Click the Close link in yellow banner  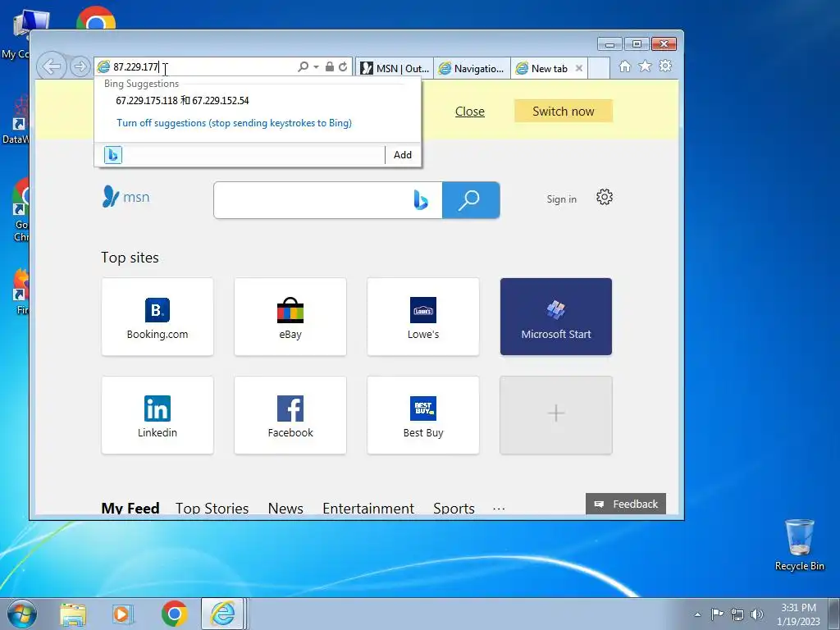pyautogui.click(x=470, y=112)
